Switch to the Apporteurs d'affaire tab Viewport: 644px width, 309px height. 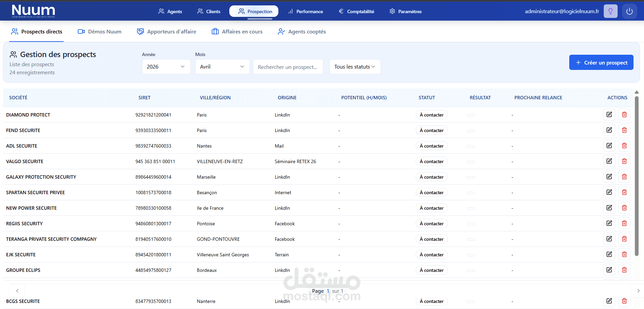[166, 32]
